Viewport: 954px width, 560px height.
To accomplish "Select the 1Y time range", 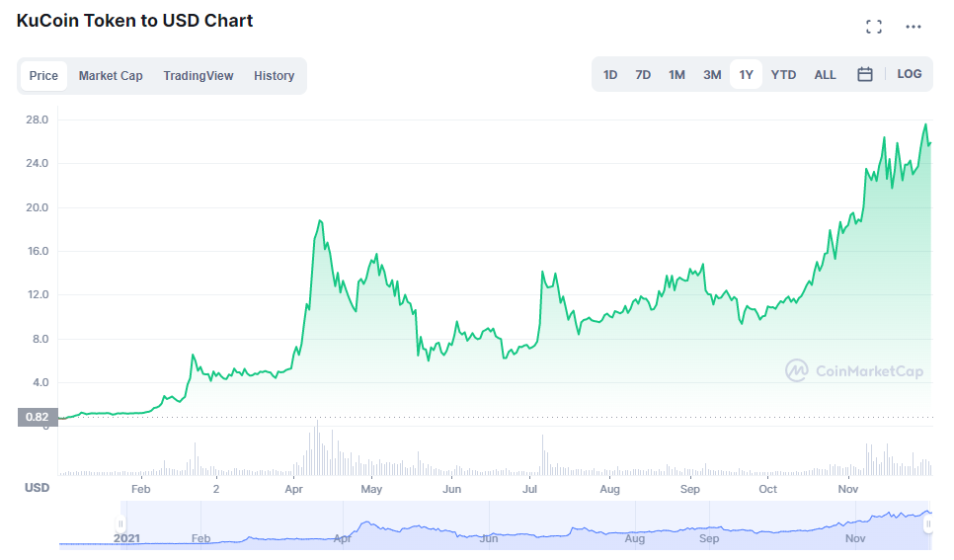I will tap(746, 74).
